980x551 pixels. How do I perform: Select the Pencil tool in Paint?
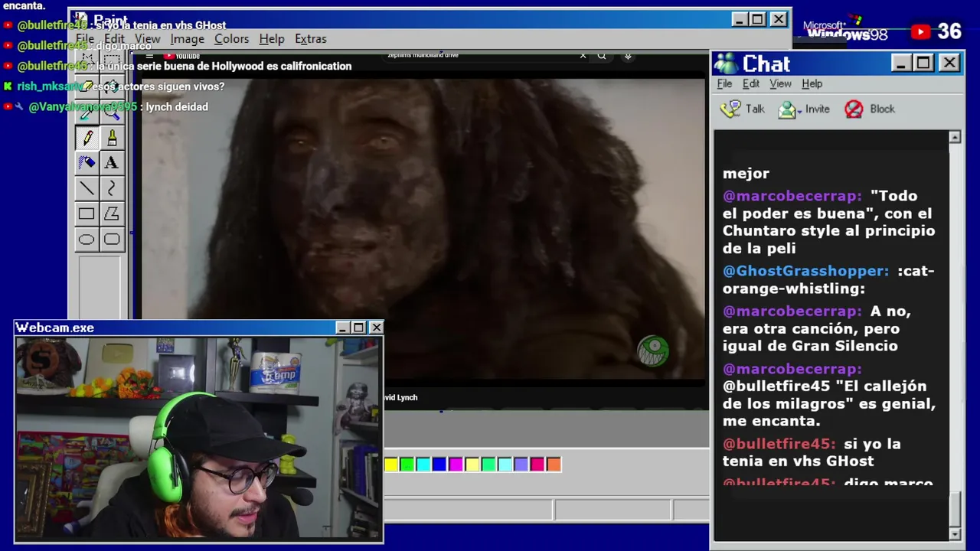click(87, 138)
